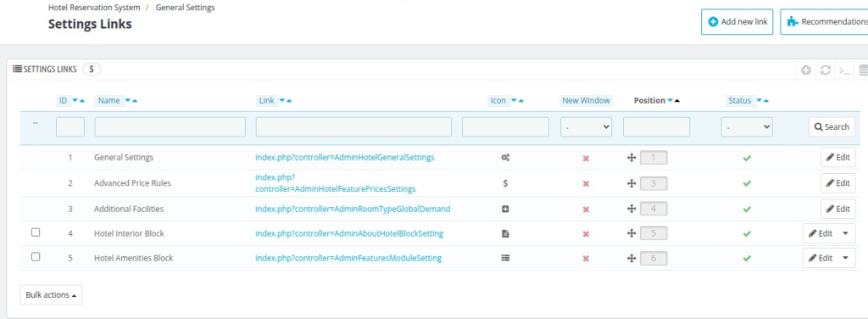Click move handle for Hotel Interior Block
This screenshot has height=319, width=868.
pos(631,233)
